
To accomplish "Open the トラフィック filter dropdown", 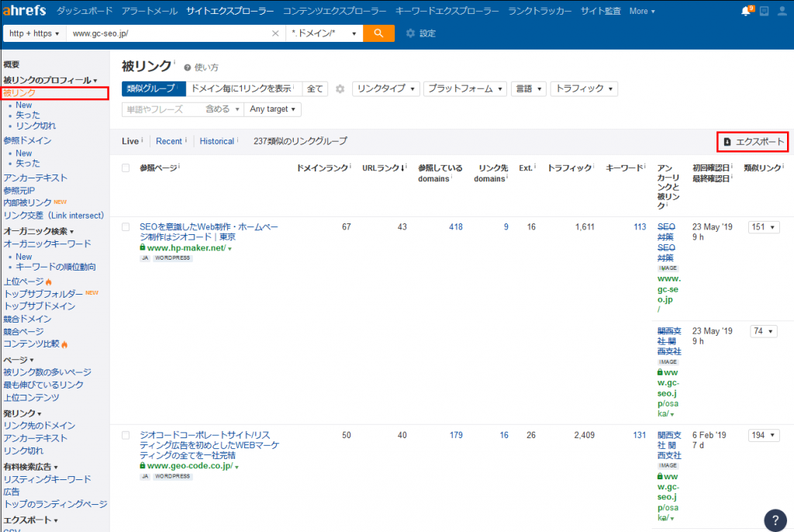I will [584, 88].
